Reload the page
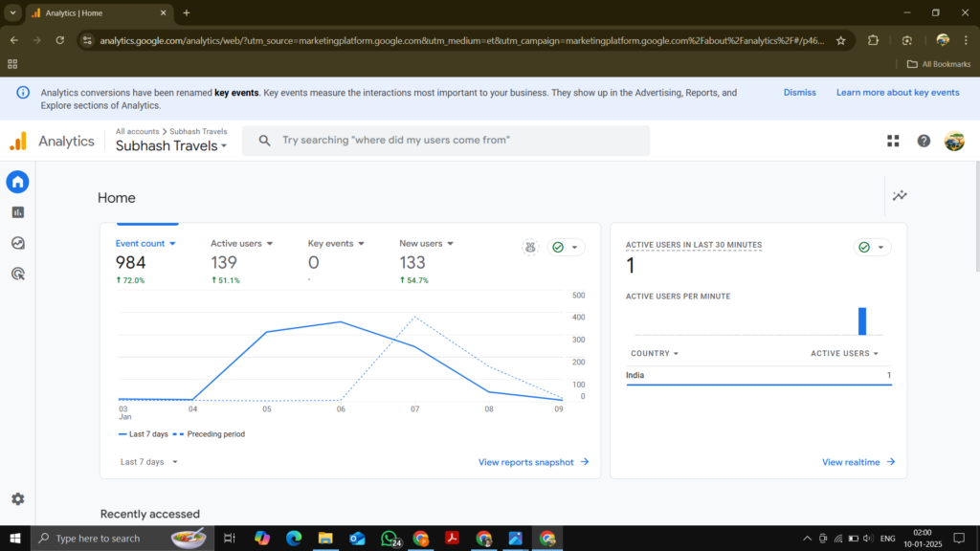The image size is (980, 551). [x=60, y=40]
